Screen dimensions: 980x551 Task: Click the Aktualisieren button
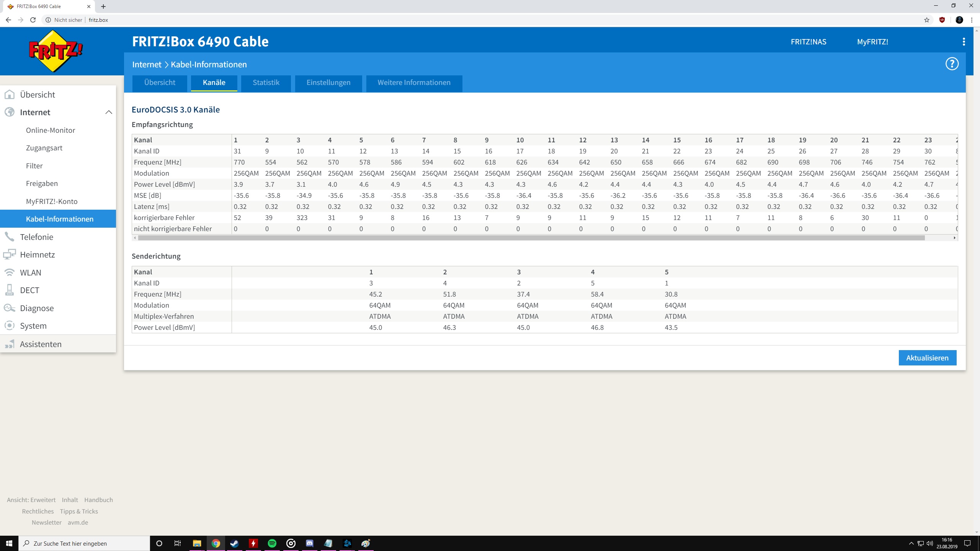tap(927, 358)
